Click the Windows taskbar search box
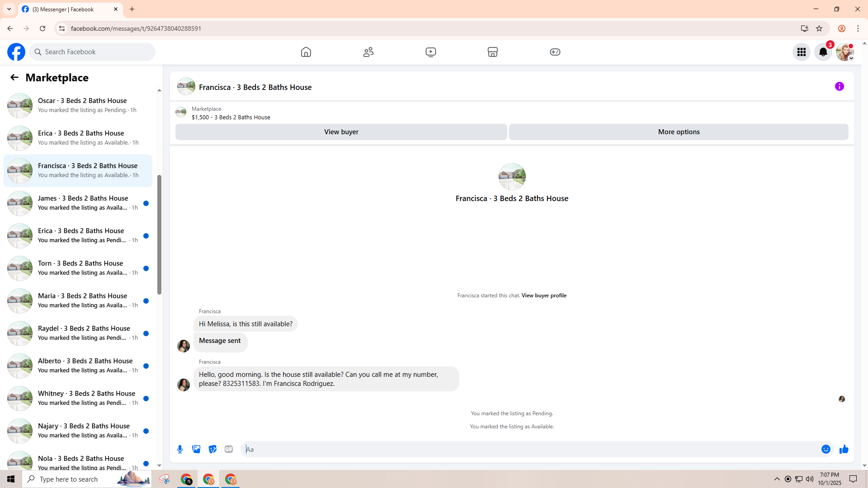This screenshot has height=488, width=868. click(87, 479)
